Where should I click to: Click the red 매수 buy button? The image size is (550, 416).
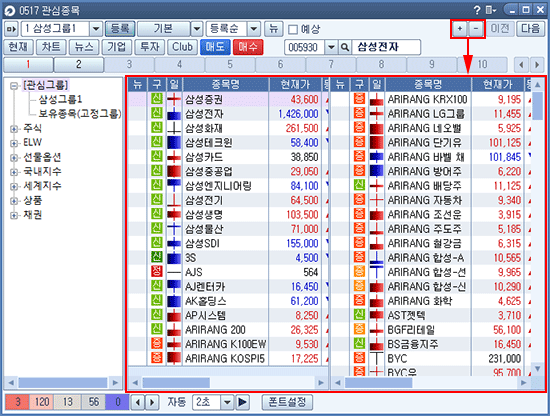click(248, 47)
